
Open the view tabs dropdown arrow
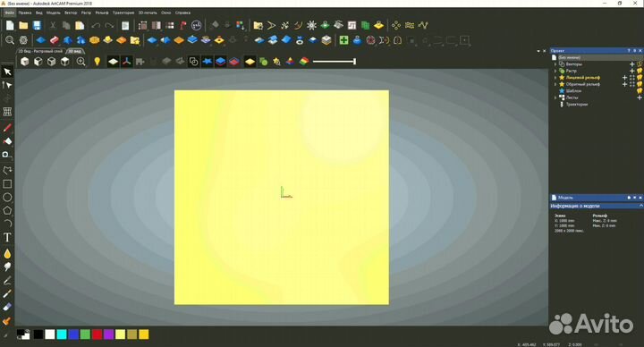[538, 51]
